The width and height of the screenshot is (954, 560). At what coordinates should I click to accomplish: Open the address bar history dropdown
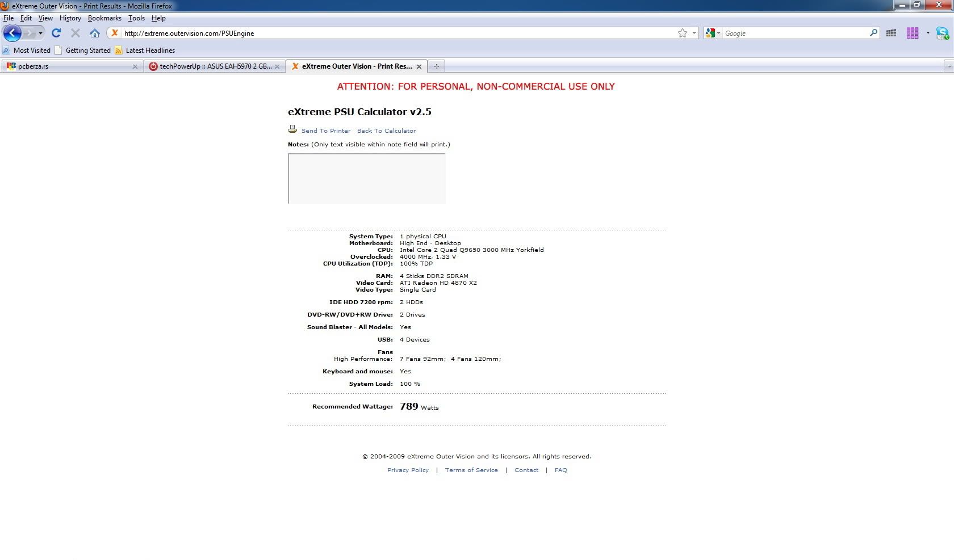[x=694, y=33]
